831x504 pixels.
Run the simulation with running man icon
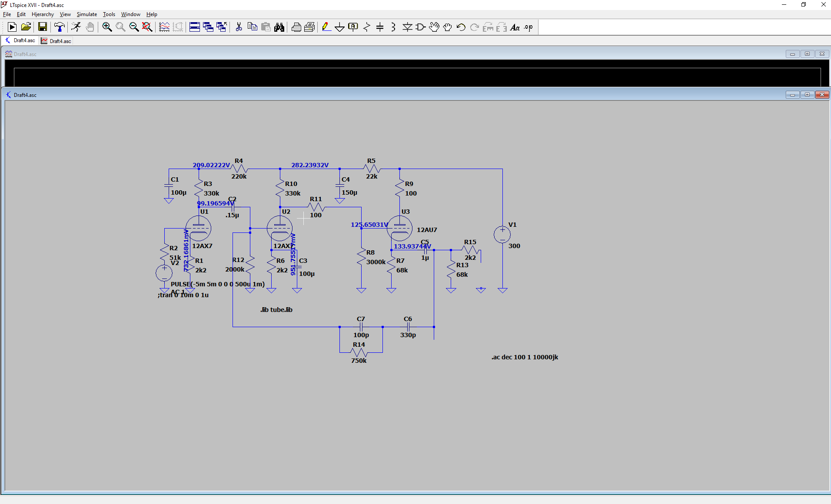coord(76,27)
